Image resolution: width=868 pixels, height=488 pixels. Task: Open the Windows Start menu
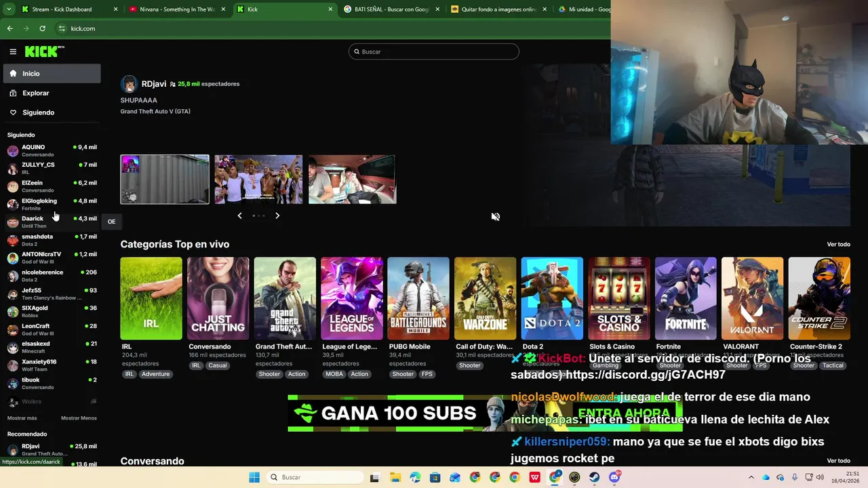[254, 477]
